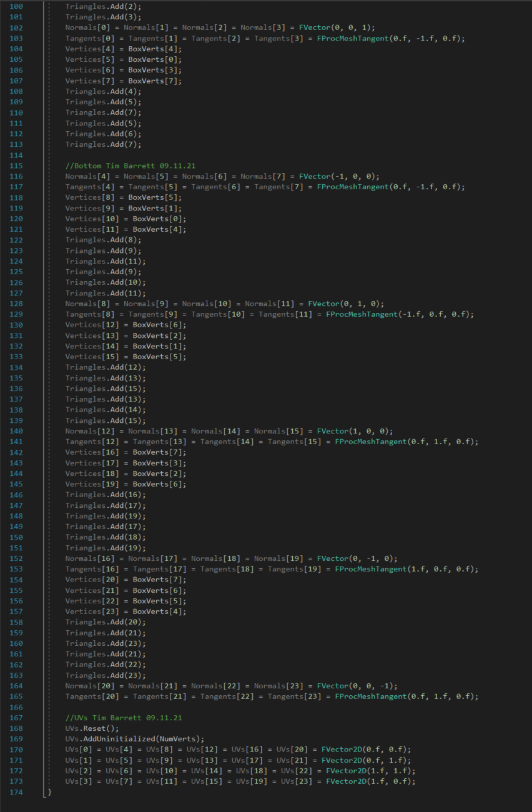Image resolution: width=532 pixels, height=812 pixels.
Task: Click Triangles.Add(12) statement
Action: point(106,367)
